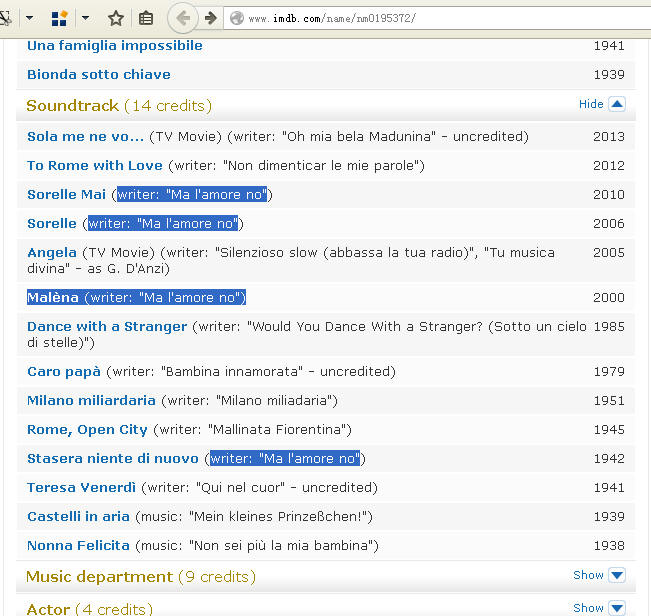Image resolution: width=651 pixels, height=616 pixels.
Task: Click the browser forward arrow button
Action: point(211,18)
